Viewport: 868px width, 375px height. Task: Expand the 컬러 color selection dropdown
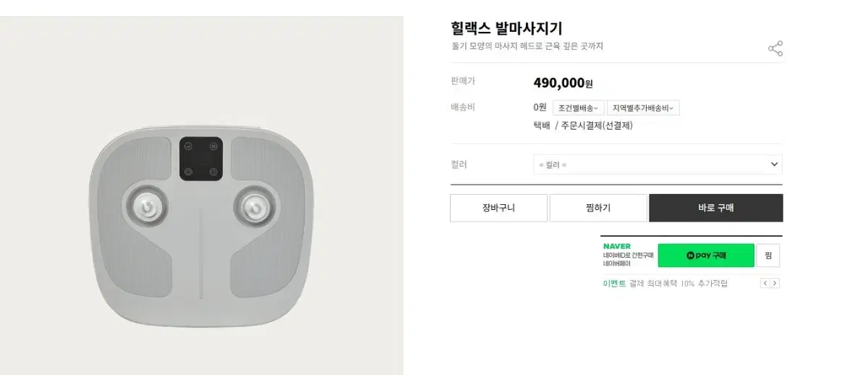pyautogui.click(x=658, y=164)
